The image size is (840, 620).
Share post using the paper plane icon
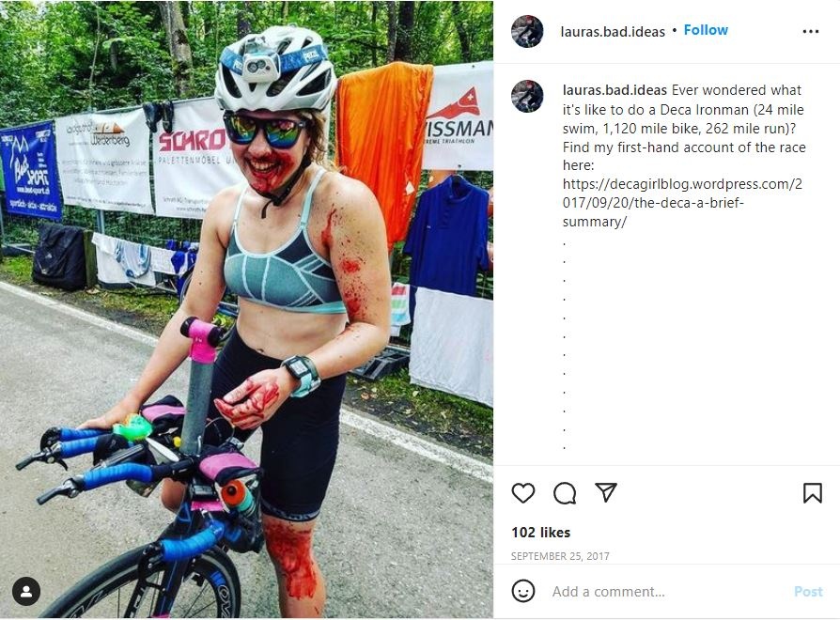click(x=606, y=492)
